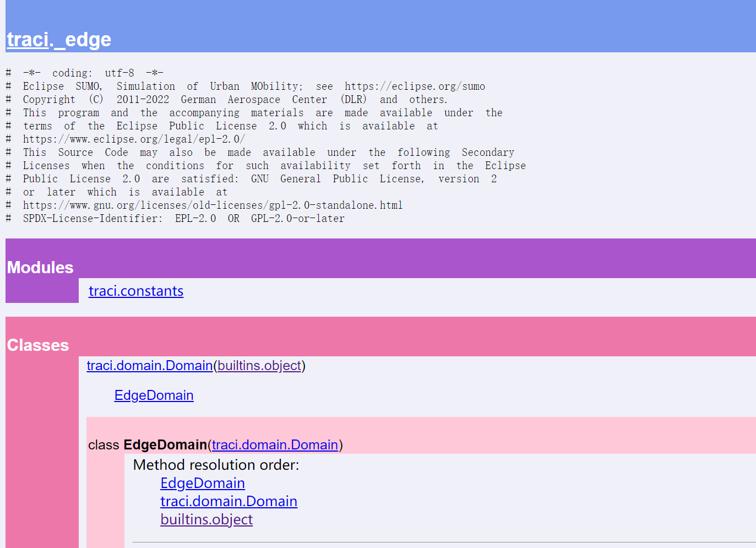Open traci.domain.Domain in the EdgeDomain class declaration
This screenshot has width=756, height=548.
tap(274, 444)
